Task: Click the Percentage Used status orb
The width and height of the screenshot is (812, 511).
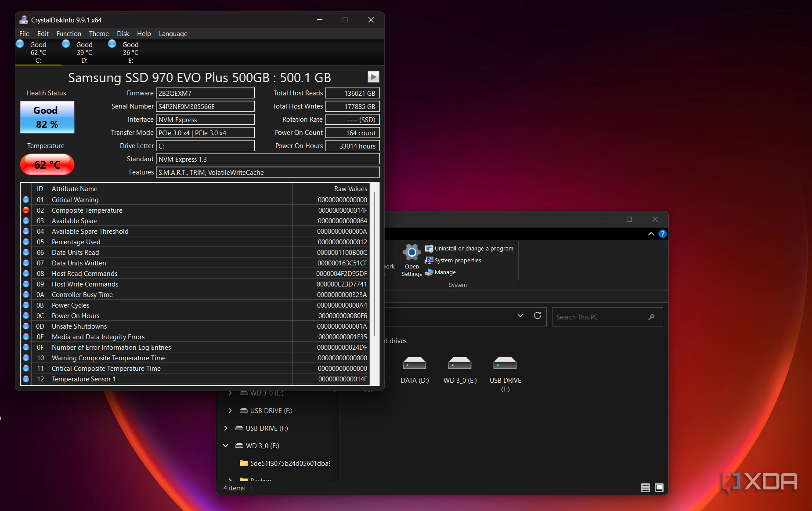Action: 26,242
